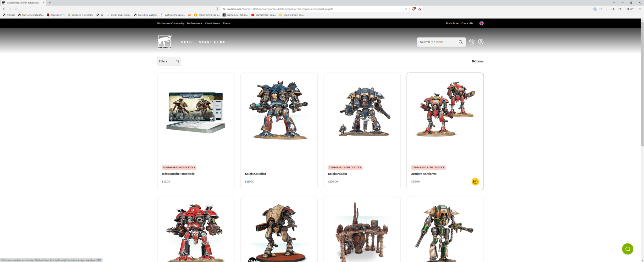
Task: Open the CMDR Club bookmark
Action: click(x=119, y=15)
